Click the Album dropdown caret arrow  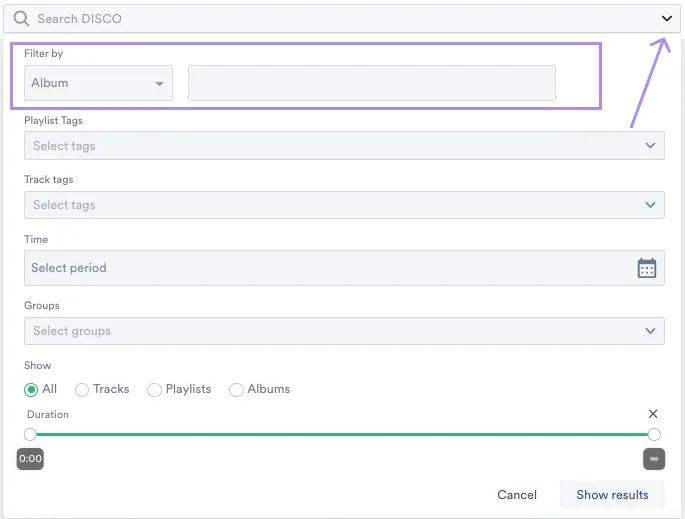pos(159,83)
